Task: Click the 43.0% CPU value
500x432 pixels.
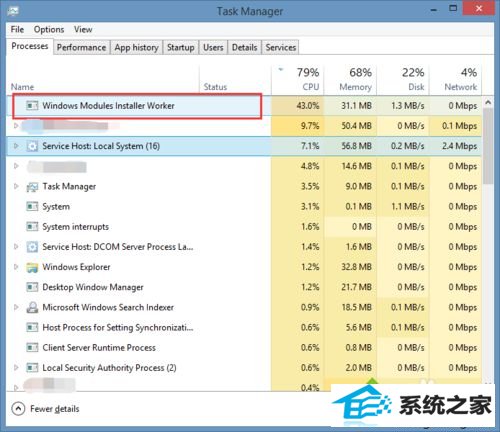Action: pos(308,106)
